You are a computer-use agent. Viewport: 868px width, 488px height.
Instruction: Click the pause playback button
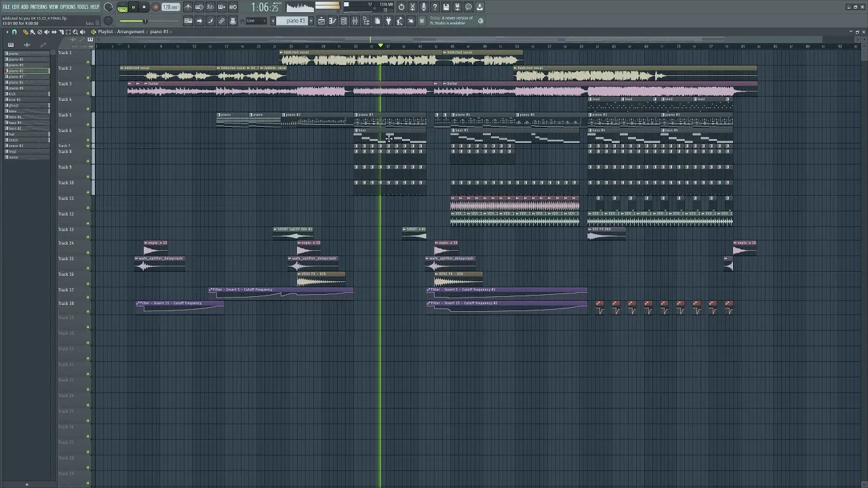134,7
